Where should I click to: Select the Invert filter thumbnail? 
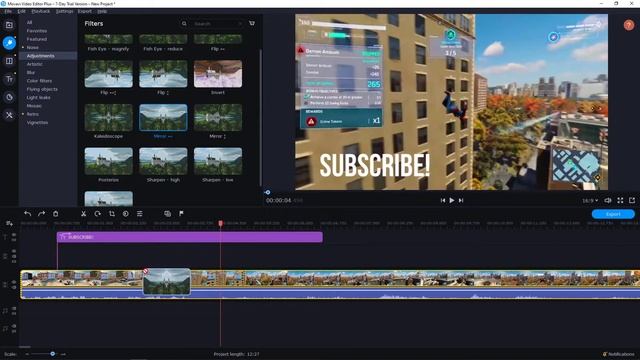(218, 74)
